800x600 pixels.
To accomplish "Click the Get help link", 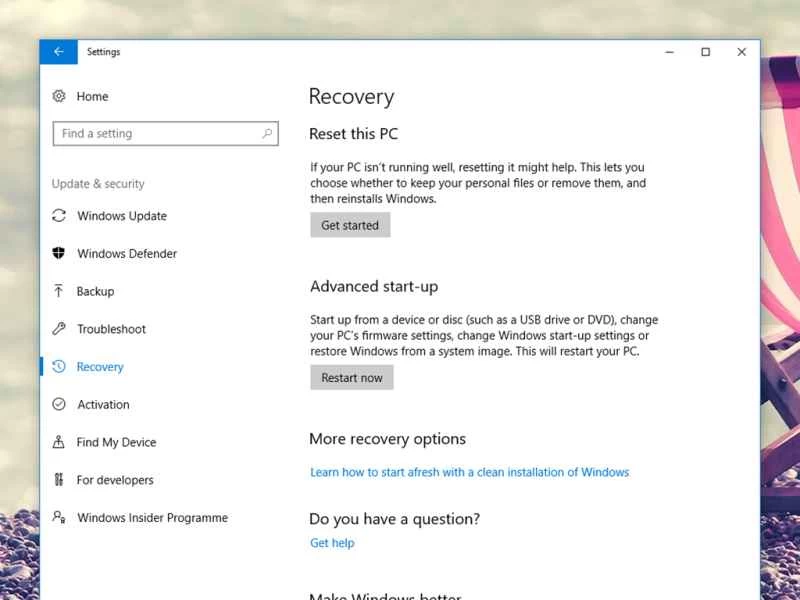I will tap(332, 542).
